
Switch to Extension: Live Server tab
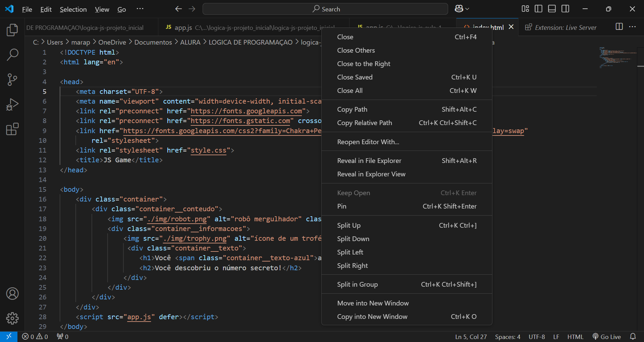[566, 27]
